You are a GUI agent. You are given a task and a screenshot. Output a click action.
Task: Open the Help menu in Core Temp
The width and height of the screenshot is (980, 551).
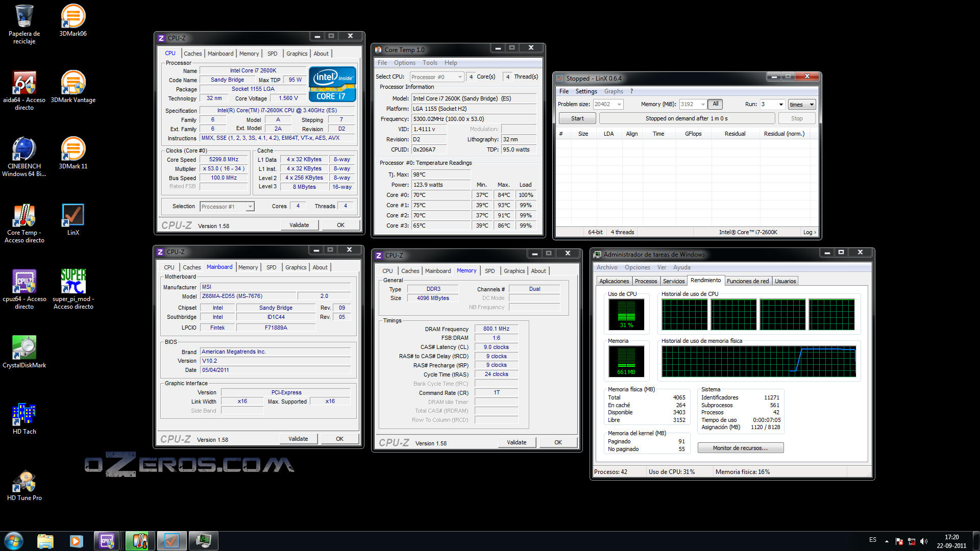[451, 63]
